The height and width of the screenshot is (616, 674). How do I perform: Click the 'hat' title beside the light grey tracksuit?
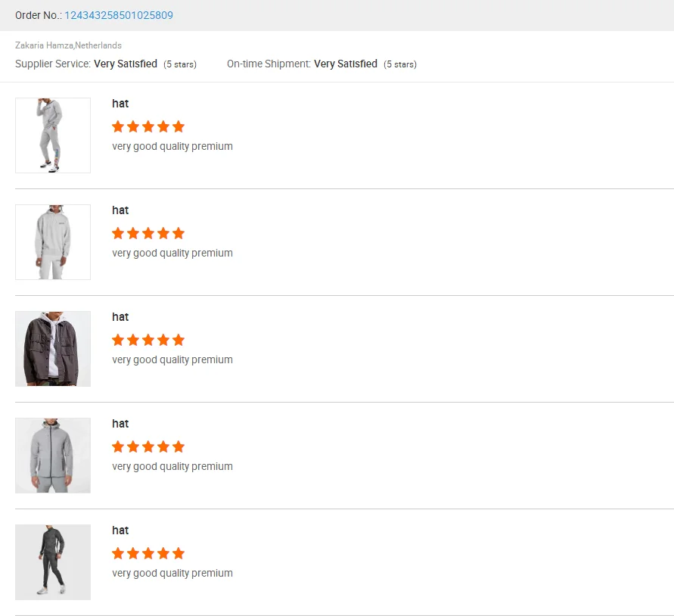(120, 104)
